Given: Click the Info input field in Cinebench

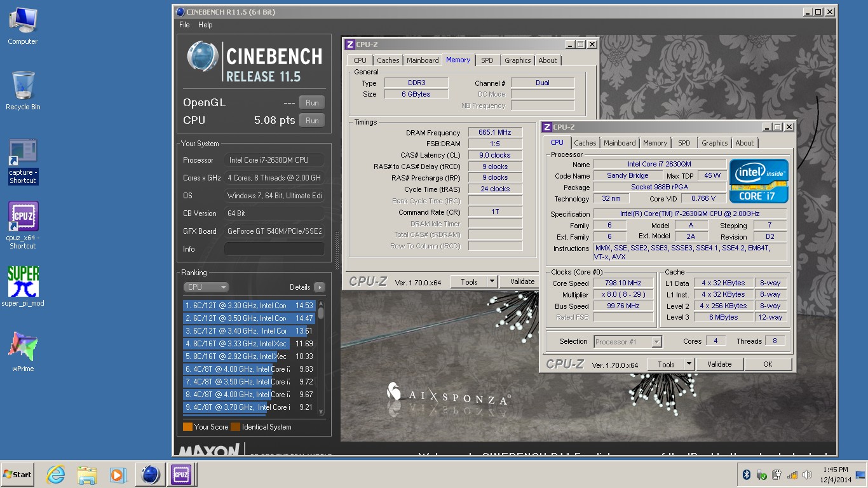Looking at the screenshot, I should [275, 249].
